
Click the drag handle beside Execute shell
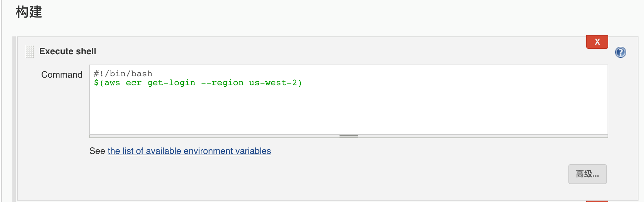pos(30,52)
